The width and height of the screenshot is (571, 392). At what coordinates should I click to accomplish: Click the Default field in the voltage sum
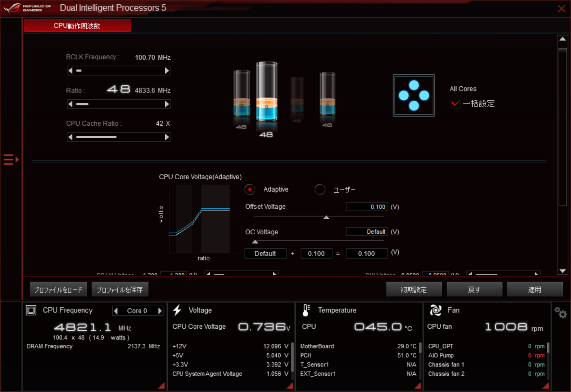click(265, 253)
